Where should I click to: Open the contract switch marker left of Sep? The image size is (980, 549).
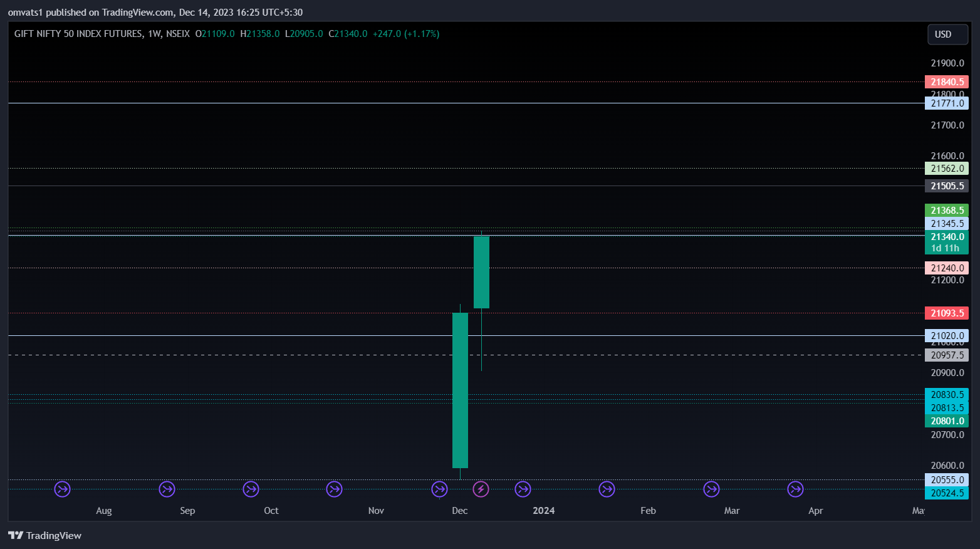click(x=167, y=489)
